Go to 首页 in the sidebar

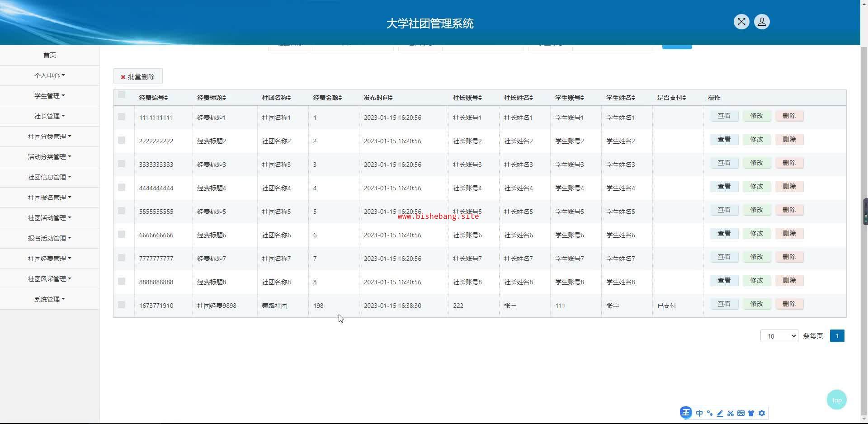(50, 55)
